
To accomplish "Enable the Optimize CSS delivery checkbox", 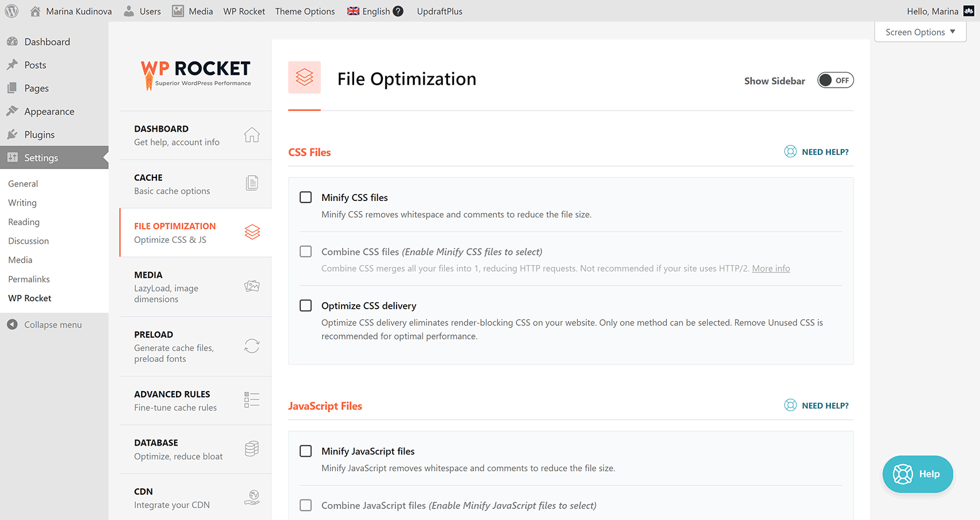I will pyautogui.click(x=306, y=305).
